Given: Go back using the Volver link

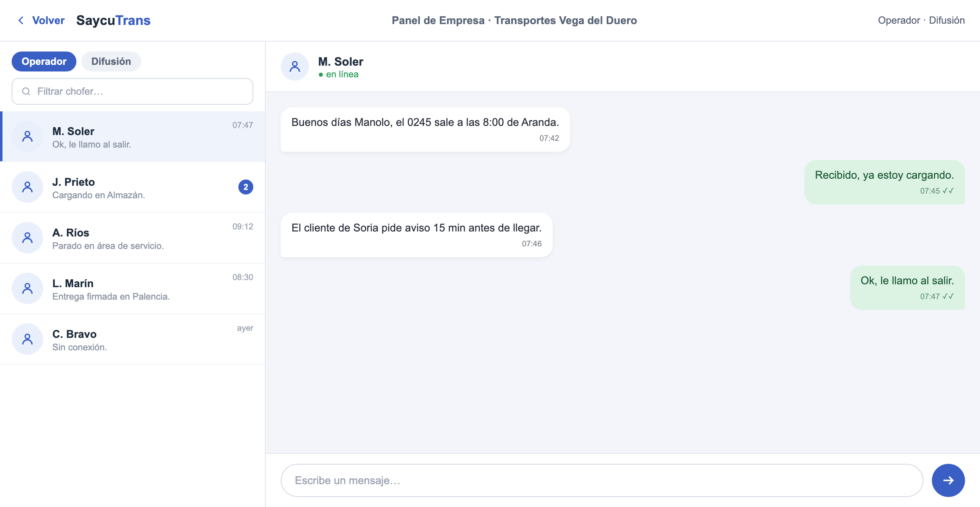Looking at the screenshot, I should (48, 20).
